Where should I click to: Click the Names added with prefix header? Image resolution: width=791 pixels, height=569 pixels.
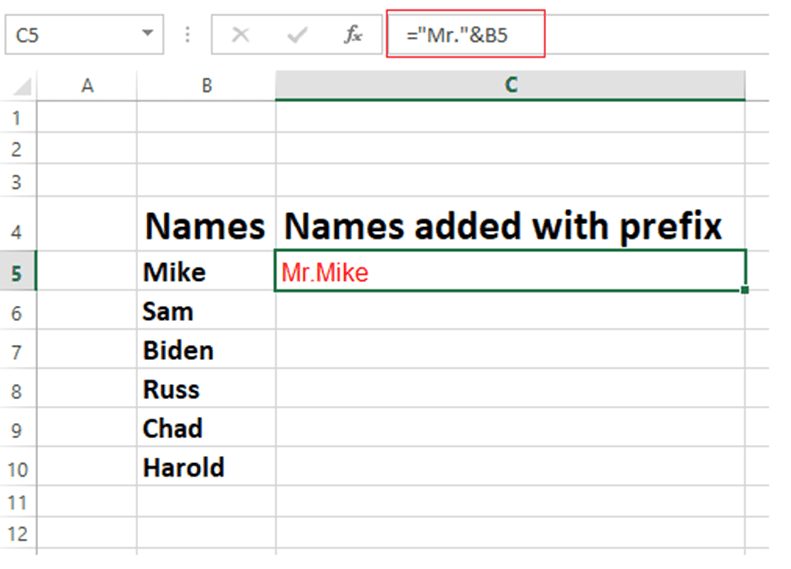tap(510, 227)
